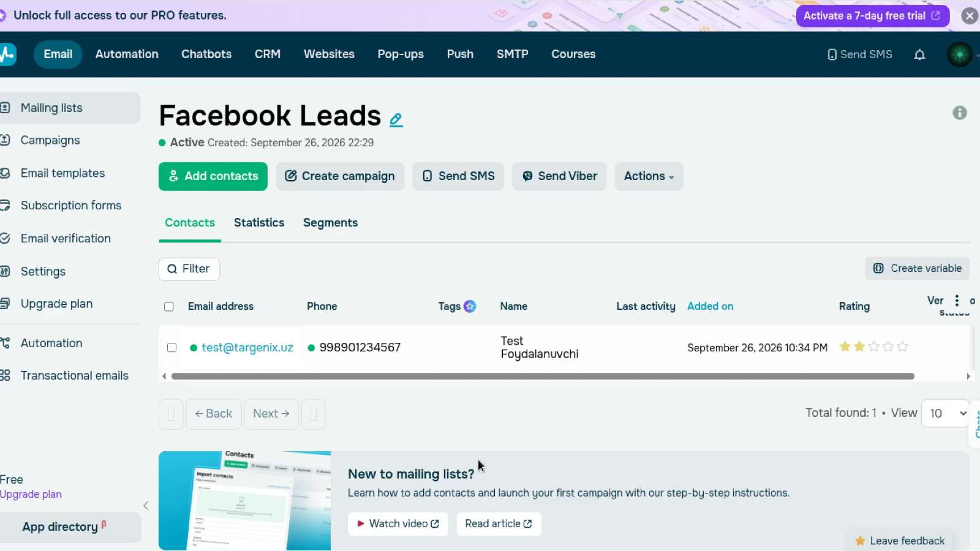Screen dimensions: 980x551
Task: Open the Chatbots top menu
Action: tap(206, 54)
